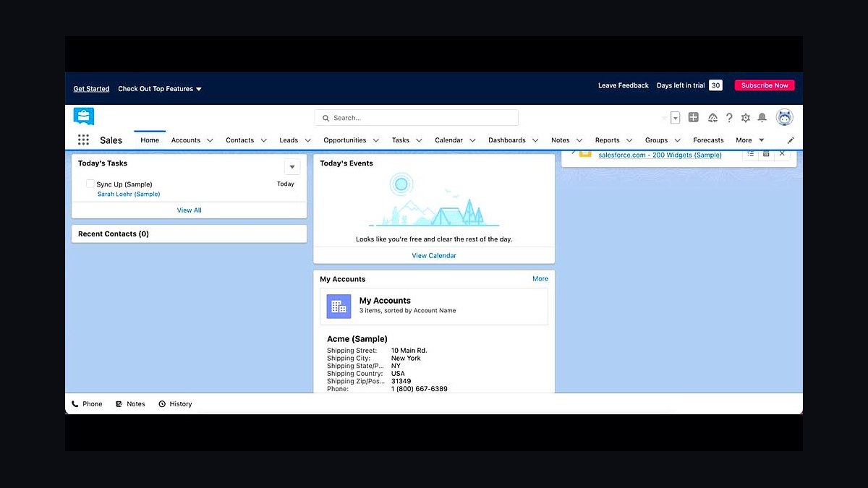Open the Calendar tab
Image resolution: width=868 pixels, height=488 pixels.
point(448,140)
